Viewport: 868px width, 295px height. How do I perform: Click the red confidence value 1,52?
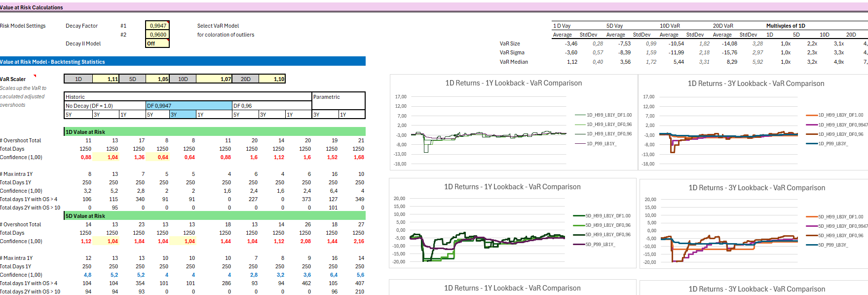click(x=332, y=157)
